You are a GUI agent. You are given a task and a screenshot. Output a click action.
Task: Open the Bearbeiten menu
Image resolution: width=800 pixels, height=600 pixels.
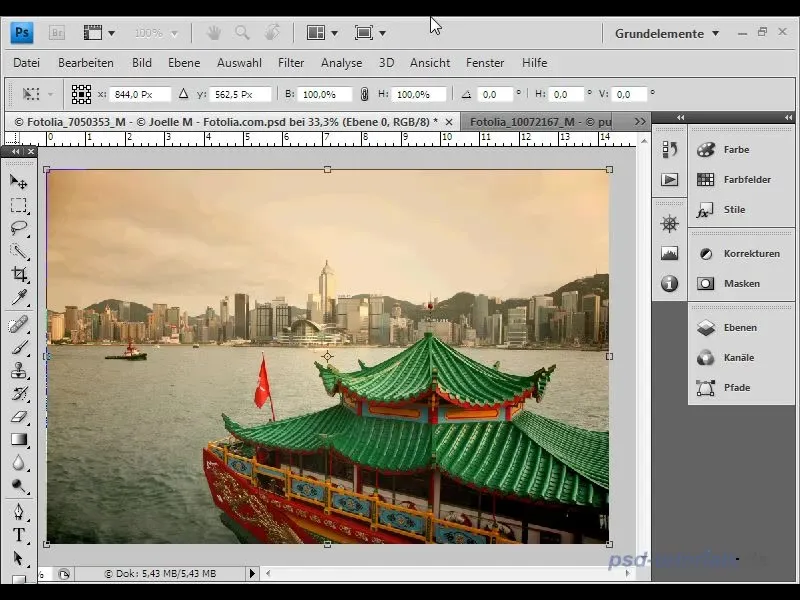[x=86, y=63]
